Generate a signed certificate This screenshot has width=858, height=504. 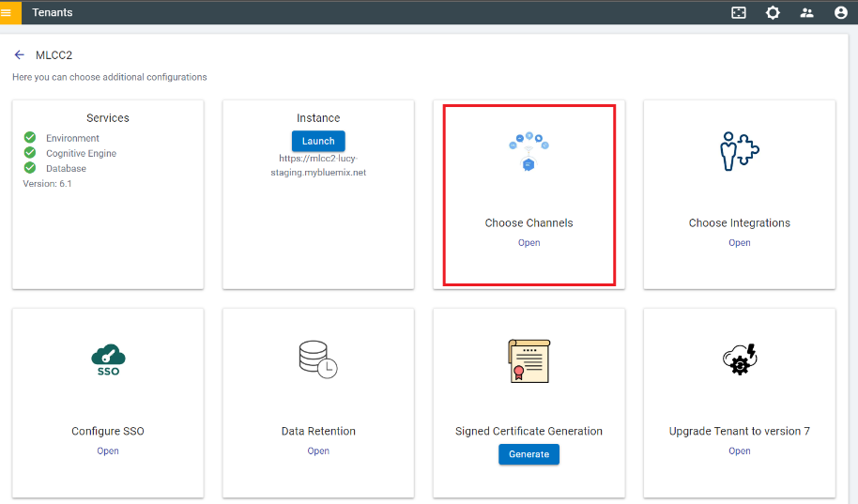pos(529,454)
